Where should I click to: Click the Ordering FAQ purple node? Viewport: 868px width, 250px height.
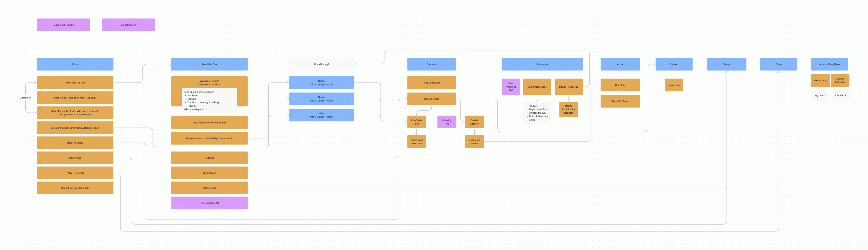coord(446,122)
